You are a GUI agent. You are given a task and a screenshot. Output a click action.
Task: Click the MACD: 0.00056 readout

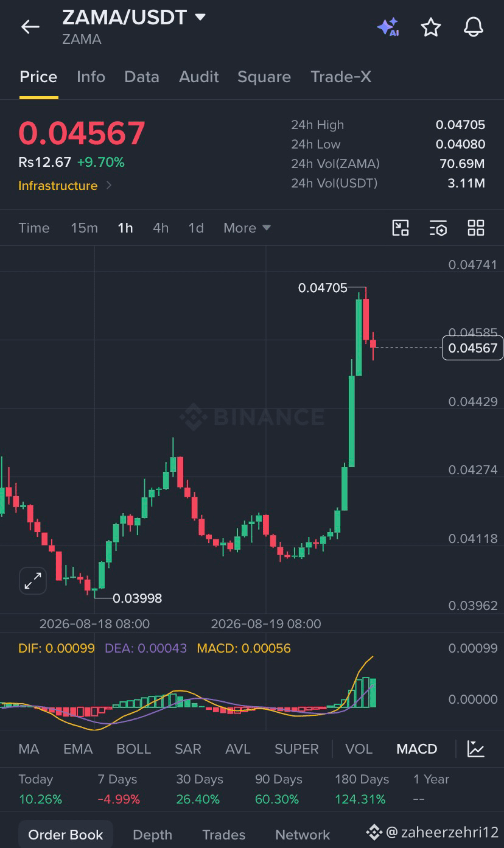pos(243,648)
